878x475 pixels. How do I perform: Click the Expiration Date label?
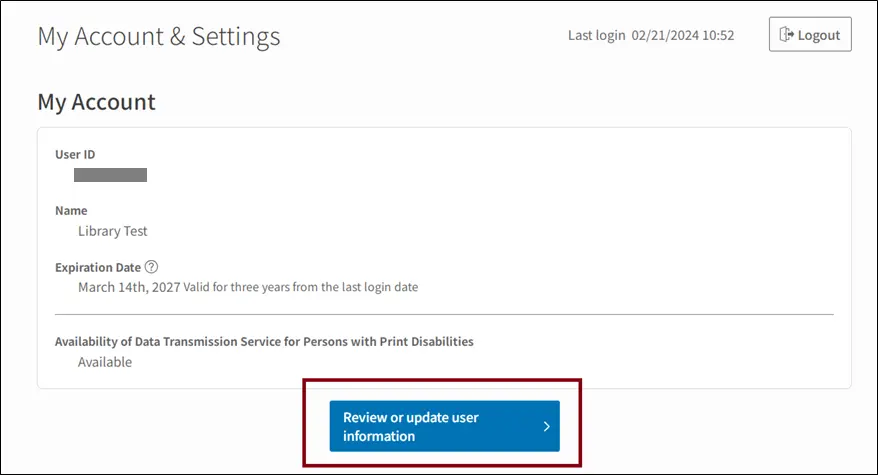pyautogui.click(x=97, y=268)
